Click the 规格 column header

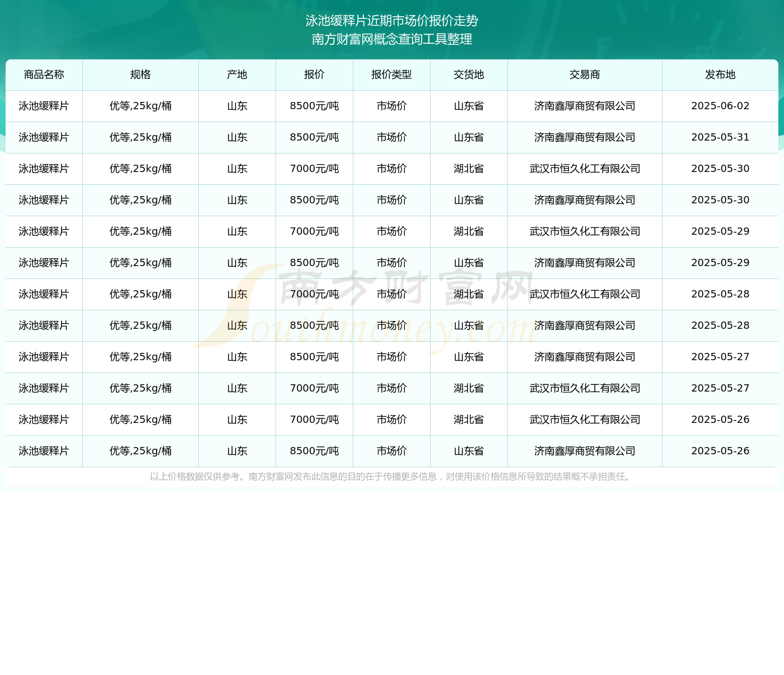[141, 75]
